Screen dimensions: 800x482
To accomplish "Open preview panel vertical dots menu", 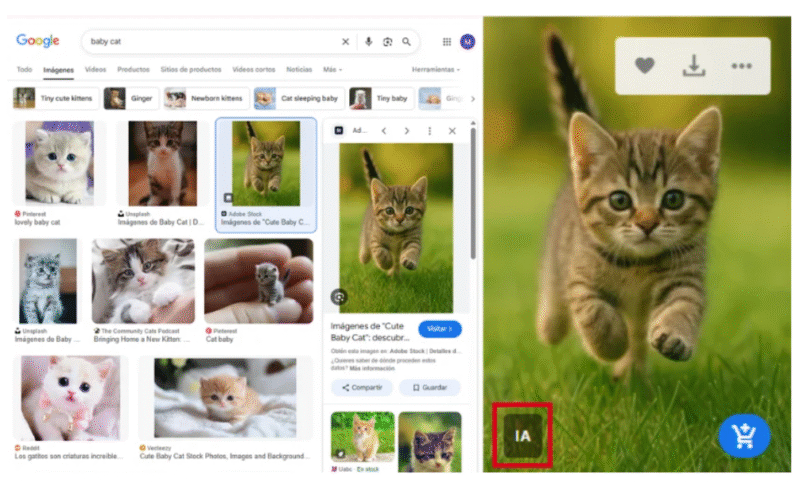I will tap(430, 131).
